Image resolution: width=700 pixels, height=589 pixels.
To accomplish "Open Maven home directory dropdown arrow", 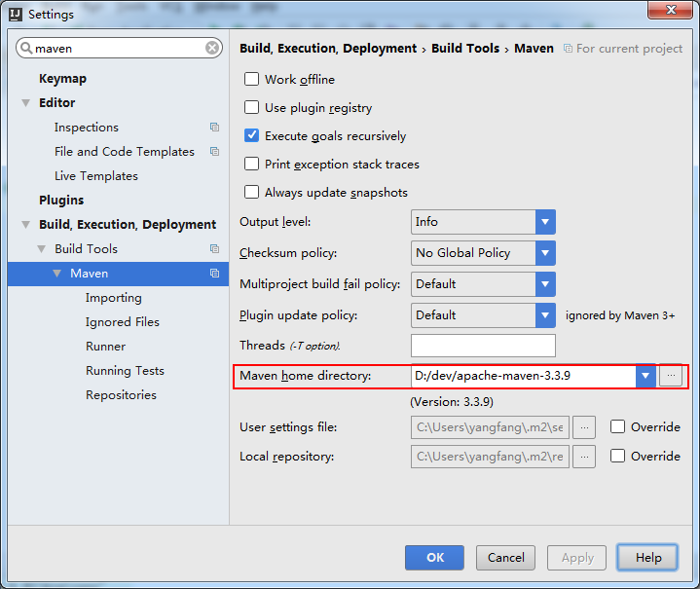I will pos(645,376).
